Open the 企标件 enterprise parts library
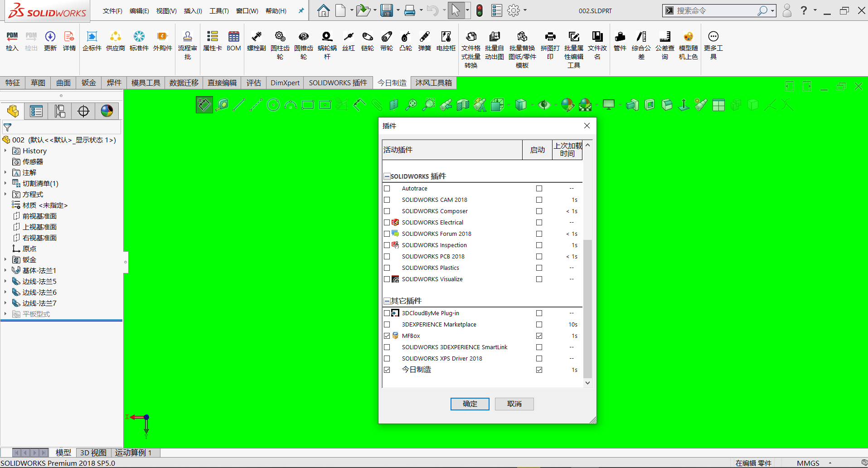Viewport: 868px width, 468px height. [92, 41]
